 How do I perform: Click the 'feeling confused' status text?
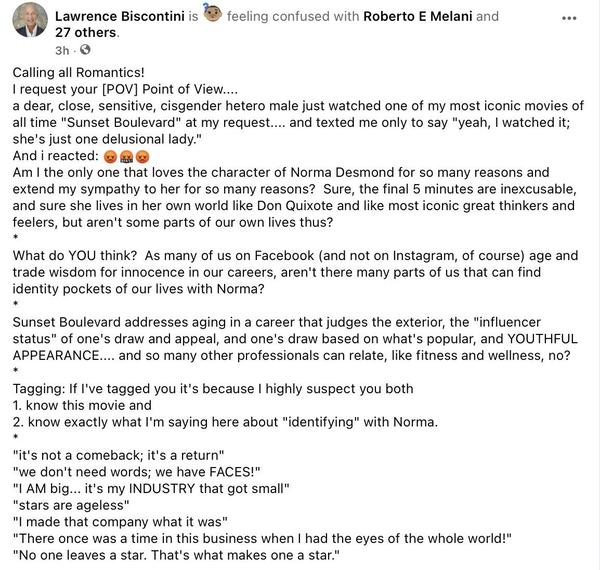[x=272, y=17]
